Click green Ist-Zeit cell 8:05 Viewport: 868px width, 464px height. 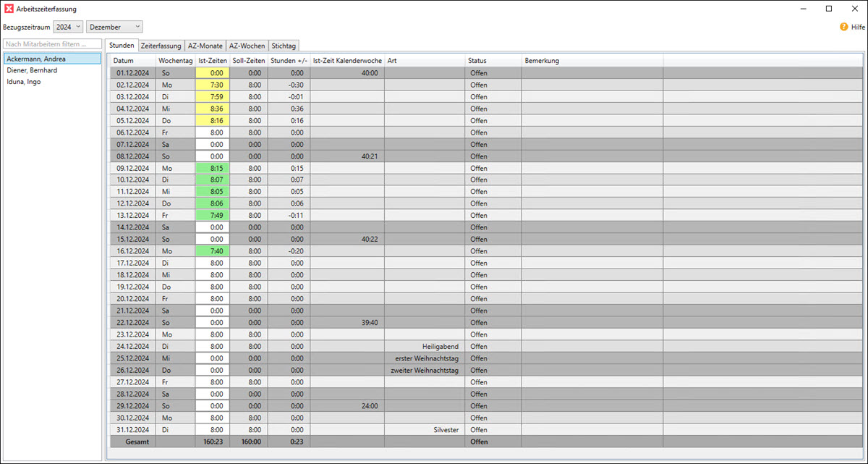[x=212, y=192]
